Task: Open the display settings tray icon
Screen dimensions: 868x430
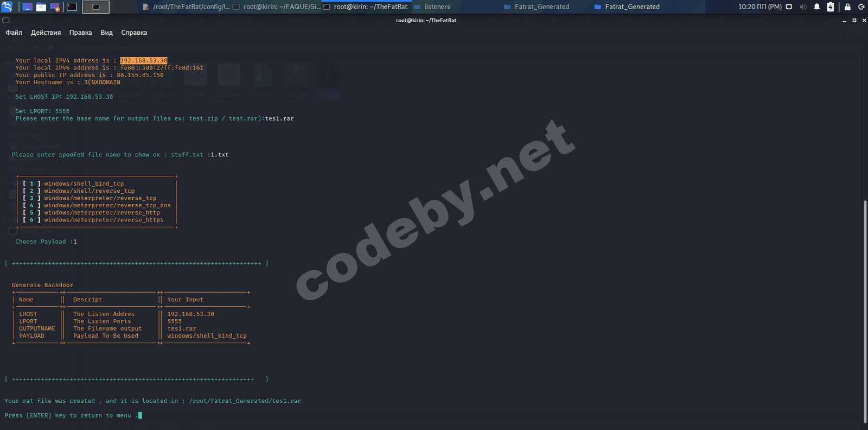Action: [789, 7]
